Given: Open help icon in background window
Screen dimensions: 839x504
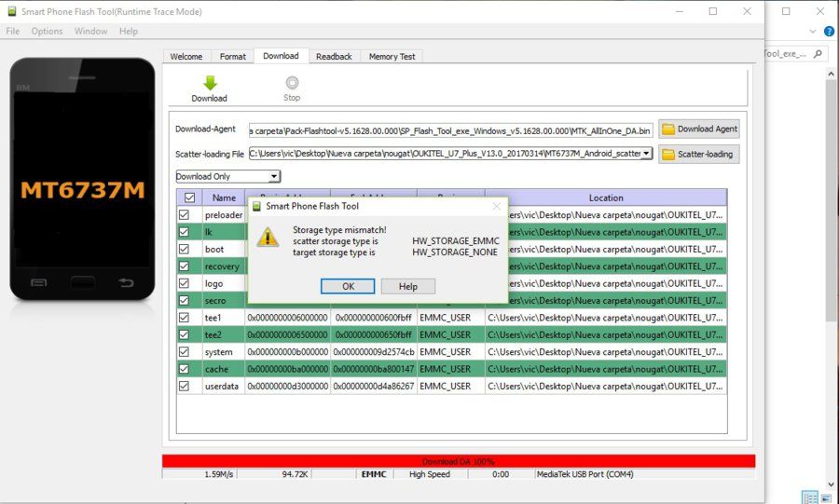Looking at the screenshot, I should point(829,31).
